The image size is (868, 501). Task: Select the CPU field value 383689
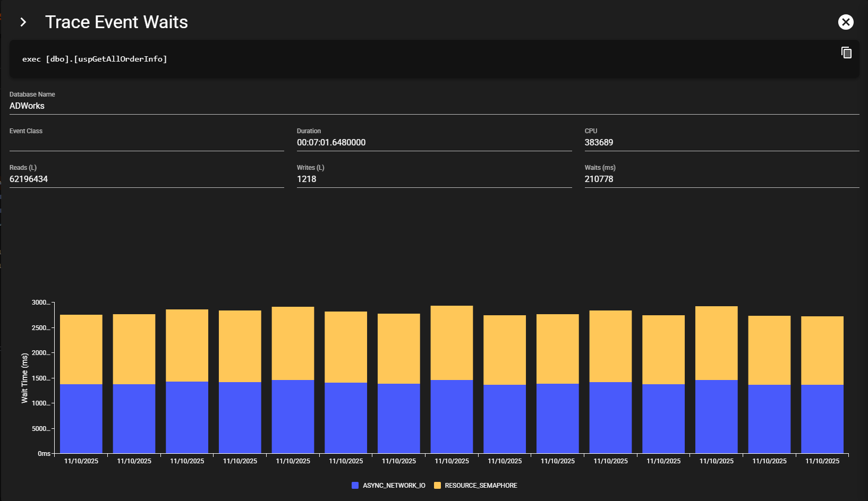point(599,142)
